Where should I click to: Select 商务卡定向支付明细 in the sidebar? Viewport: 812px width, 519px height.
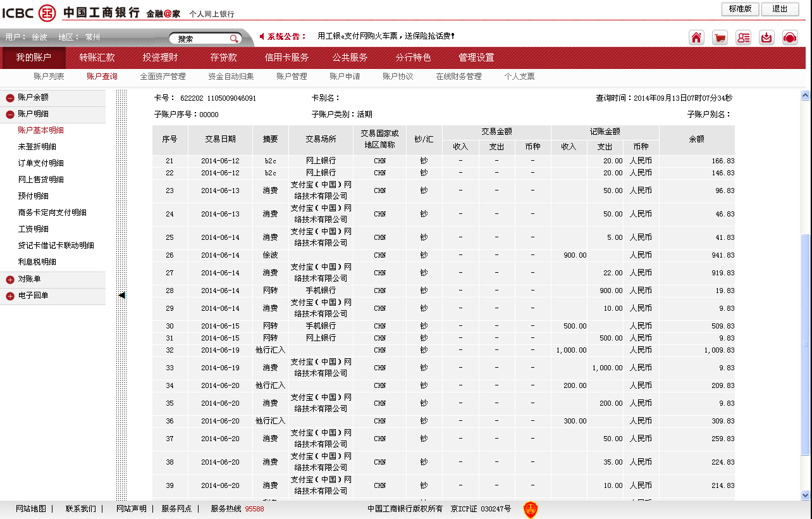pyautogui.click(x=52, y=213)
